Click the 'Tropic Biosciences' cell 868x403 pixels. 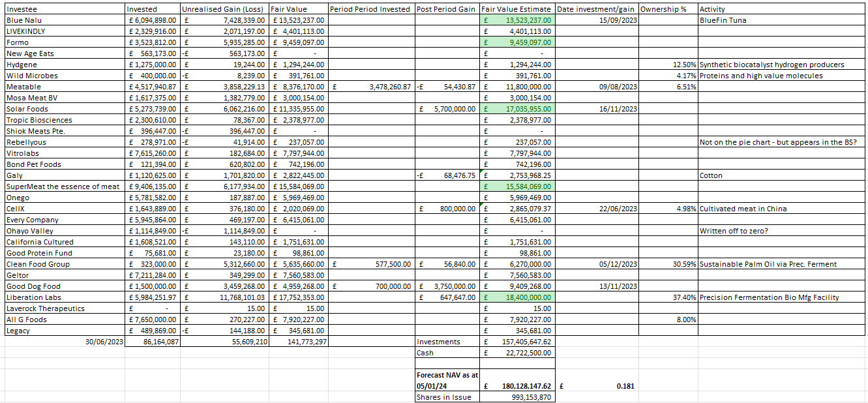pos(65,120)
